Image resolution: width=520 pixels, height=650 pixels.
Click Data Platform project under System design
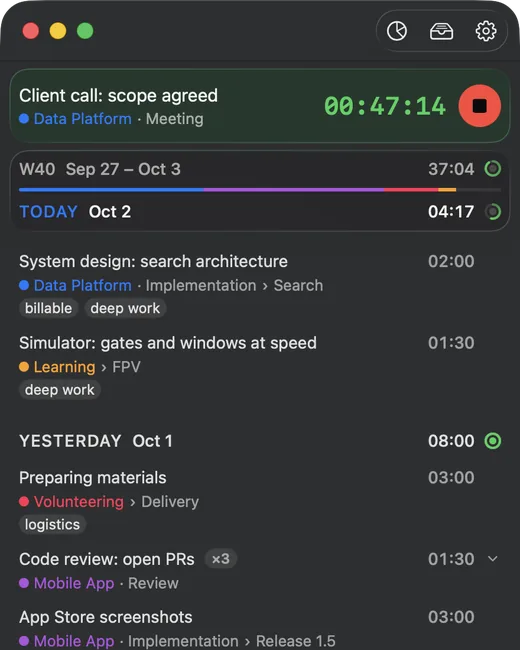click(83, 286)
